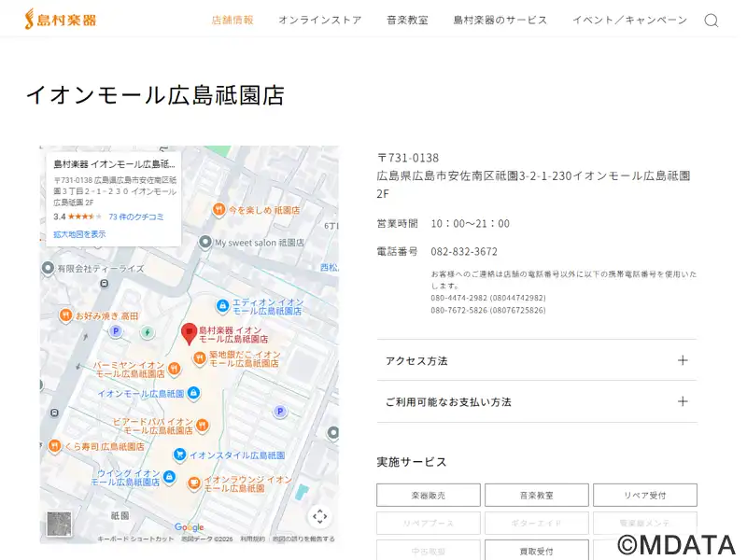This screenshot has height=560, width=747.
Task: Click the map camera controls icon
Action: (319, 516)
